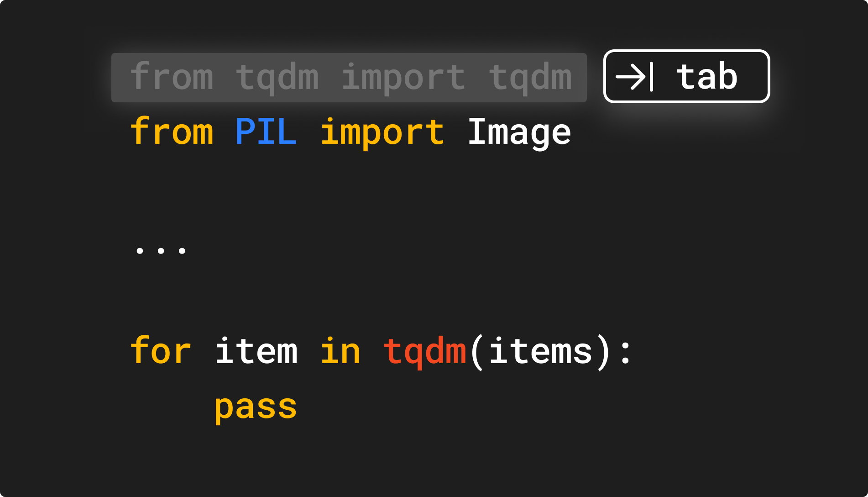Click the 'item' loop variable
This screenshot has height=497, width=868.
click(256, 350)
